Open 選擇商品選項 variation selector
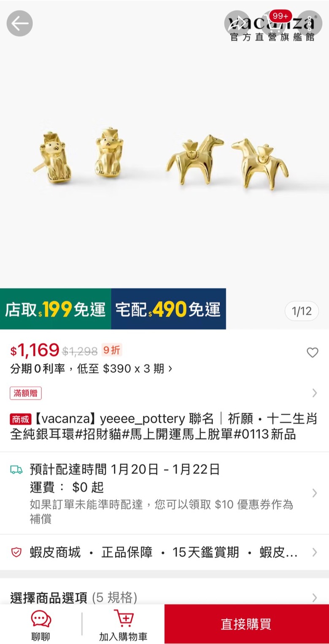The height and width of the screenshot is (644, 329). click(164, 597)
